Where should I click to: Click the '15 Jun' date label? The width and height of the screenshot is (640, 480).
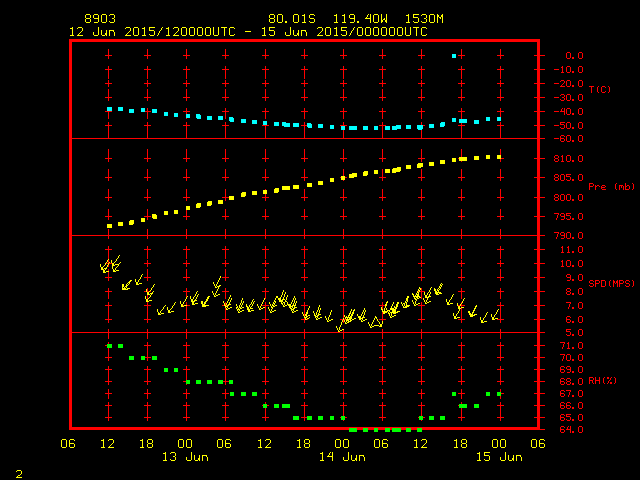point(499,457)
